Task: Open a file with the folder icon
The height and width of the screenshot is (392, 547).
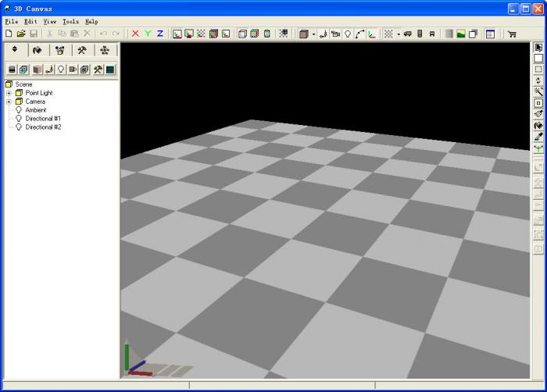Action: [x=21, y=34]
